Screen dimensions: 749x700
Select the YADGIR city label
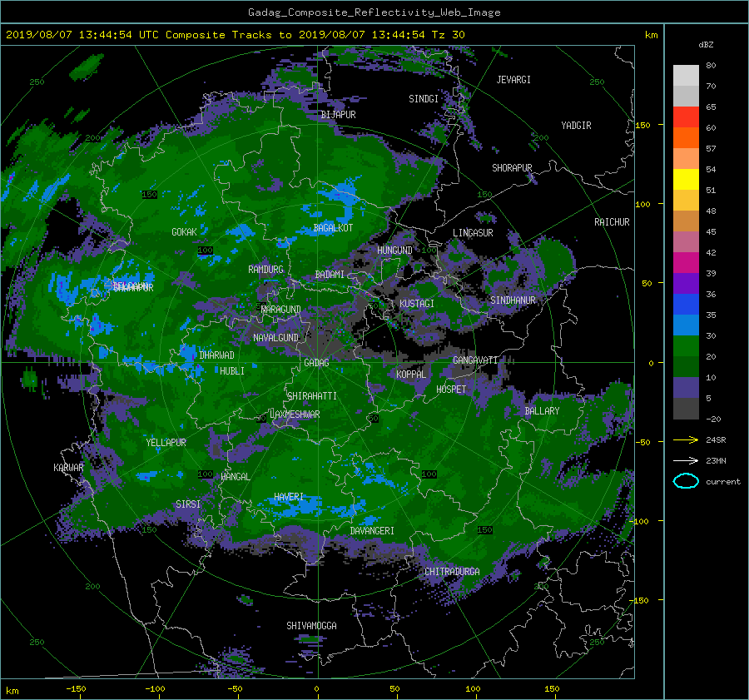576,126
